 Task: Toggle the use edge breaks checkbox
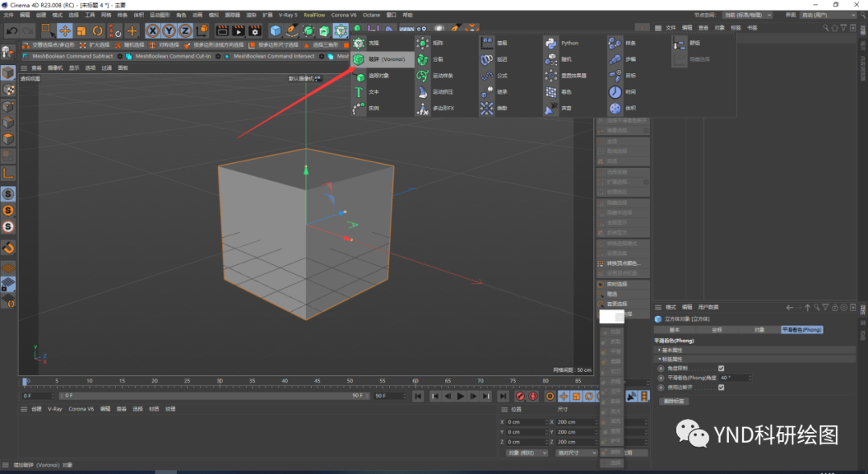pos(721,388)
